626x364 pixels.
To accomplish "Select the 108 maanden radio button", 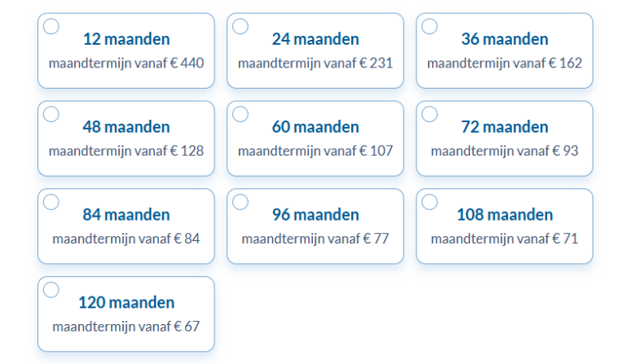I will point(430,202).
